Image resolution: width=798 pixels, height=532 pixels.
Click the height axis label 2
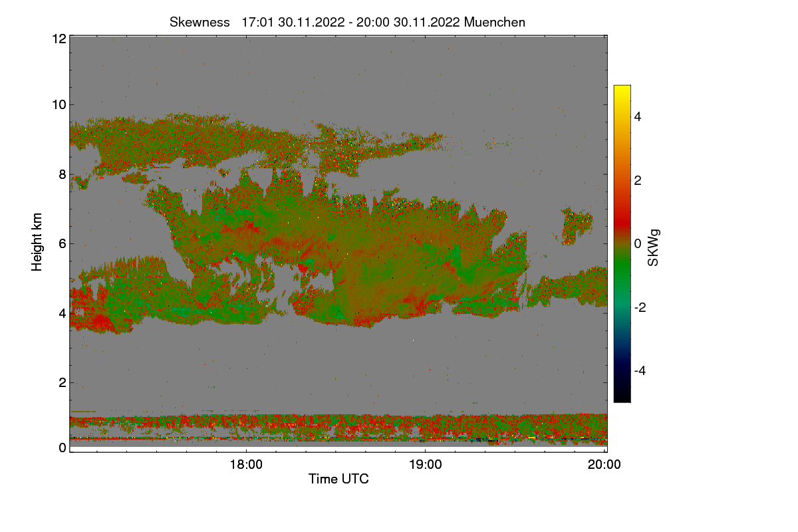pyautogui.click(x=63, y=382)
